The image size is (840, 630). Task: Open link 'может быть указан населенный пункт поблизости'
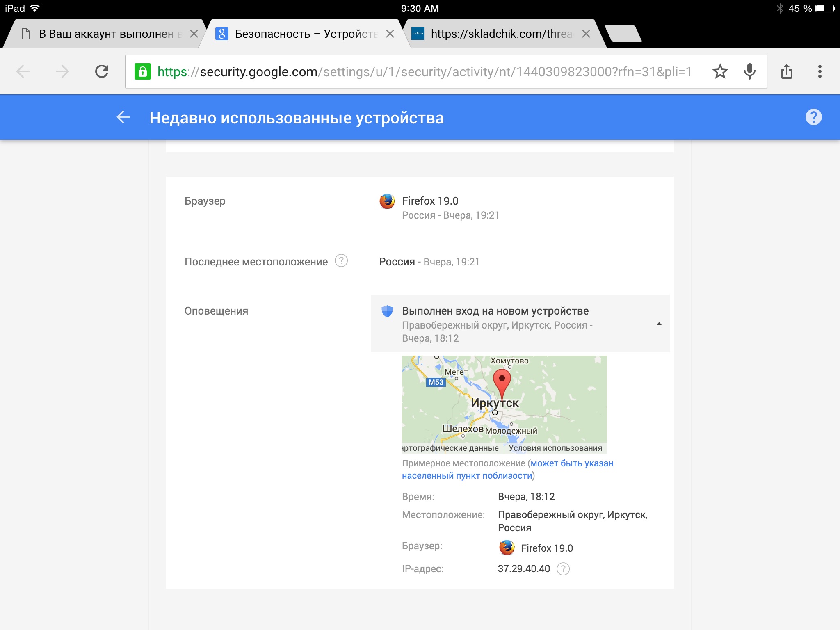572,463
